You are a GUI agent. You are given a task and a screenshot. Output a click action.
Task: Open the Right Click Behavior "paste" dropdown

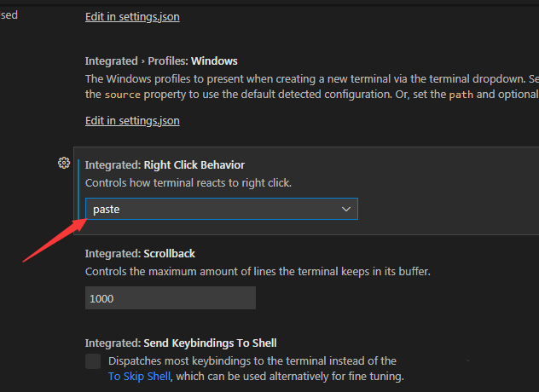click(x=221, y=209)
